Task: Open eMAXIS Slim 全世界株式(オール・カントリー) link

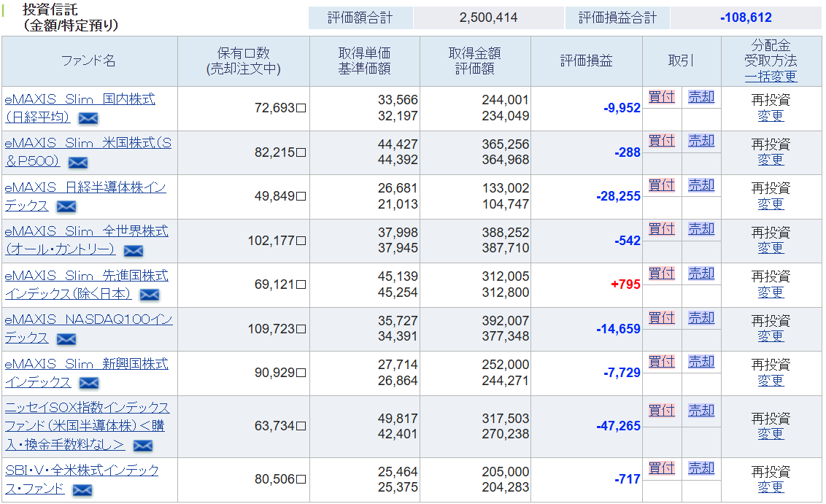Action: point(86,240)
